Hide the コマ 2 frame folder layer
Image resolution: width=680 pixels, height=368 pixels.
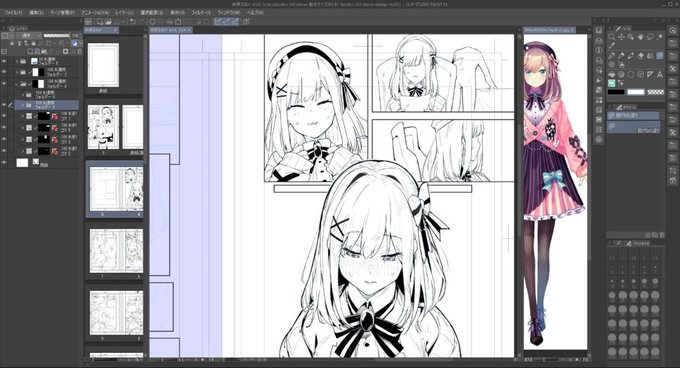[4, 151]
